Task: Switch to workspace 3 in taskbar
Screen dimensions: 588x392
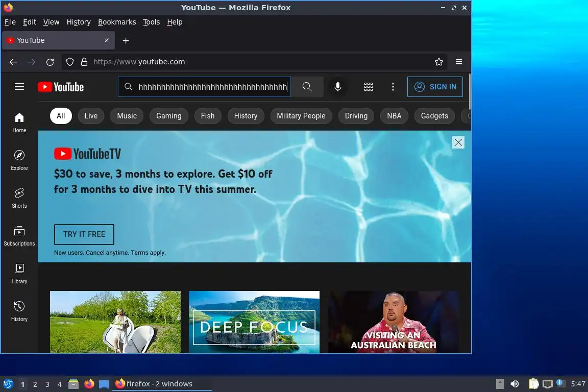Action: click(47, 384)
